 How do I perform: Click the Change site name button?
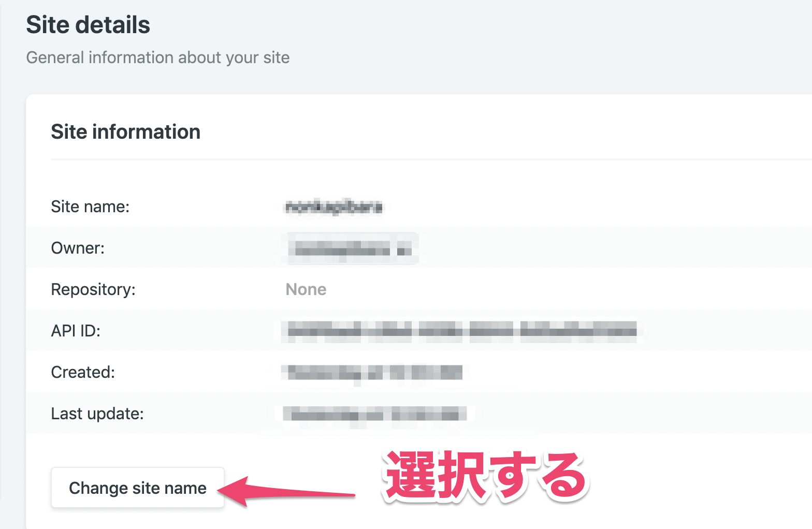point(137,488)
